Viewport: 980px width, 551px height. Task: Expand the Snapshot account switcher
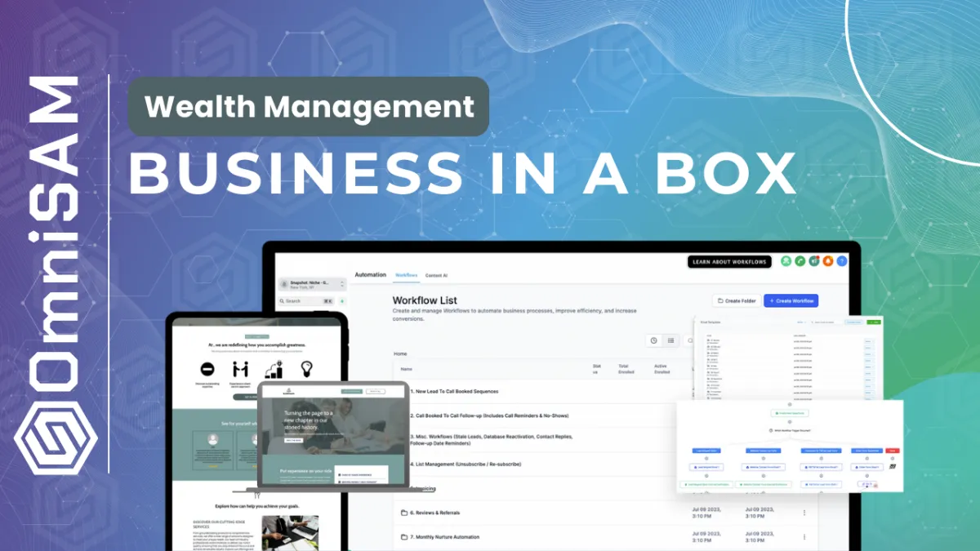pyautogui.click(x=311, y=285)
